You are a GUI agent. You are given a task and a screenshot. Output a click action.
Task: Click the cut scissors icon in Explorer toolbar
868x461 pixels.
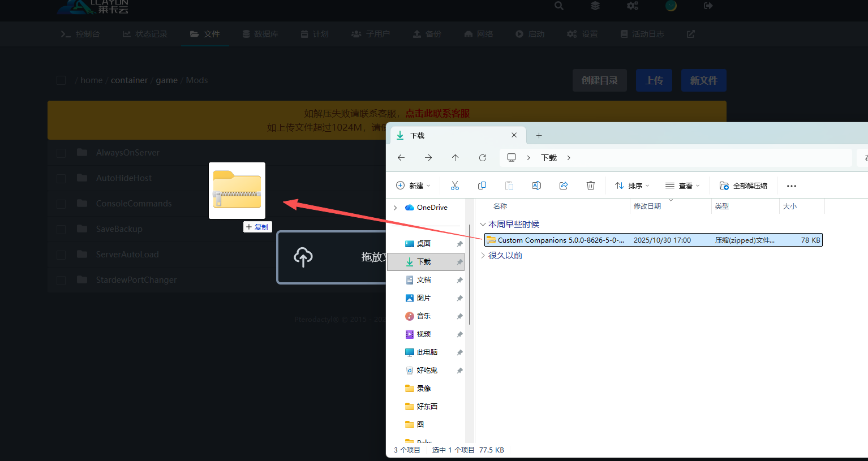click(x=455, y=186)
